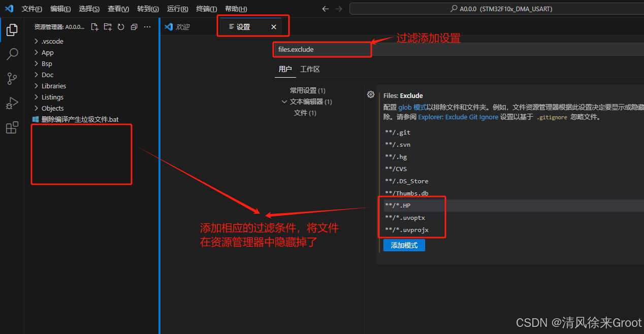Select 删除编译产生垃圾文件.bat in Explorer
The height and width of the screenshot is (334, 644).
77,119
